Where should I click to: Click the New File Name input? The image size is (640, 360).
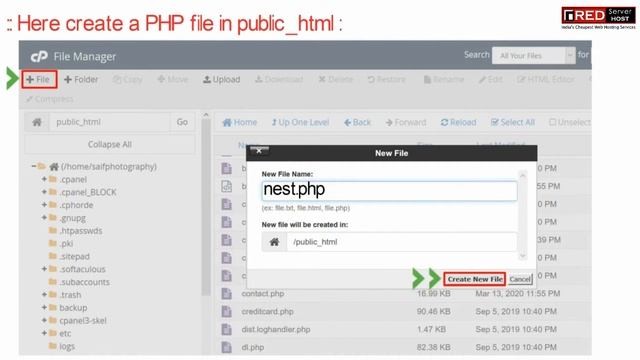point(389,191)
